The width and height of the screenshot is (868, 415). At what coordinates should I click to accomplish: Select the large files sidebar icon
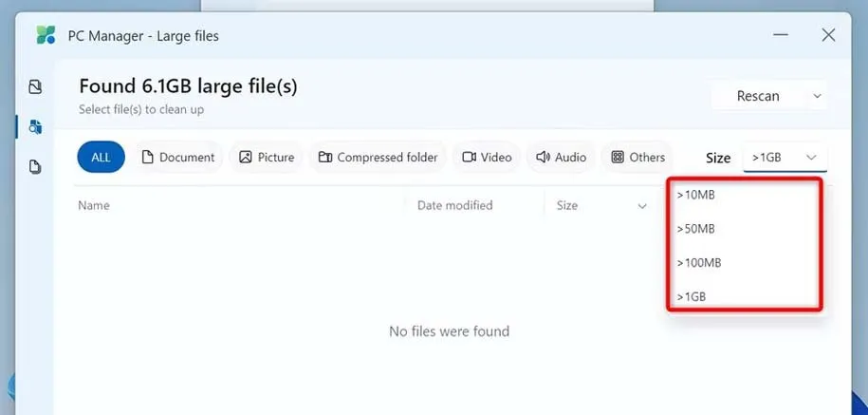pos(35,126)
